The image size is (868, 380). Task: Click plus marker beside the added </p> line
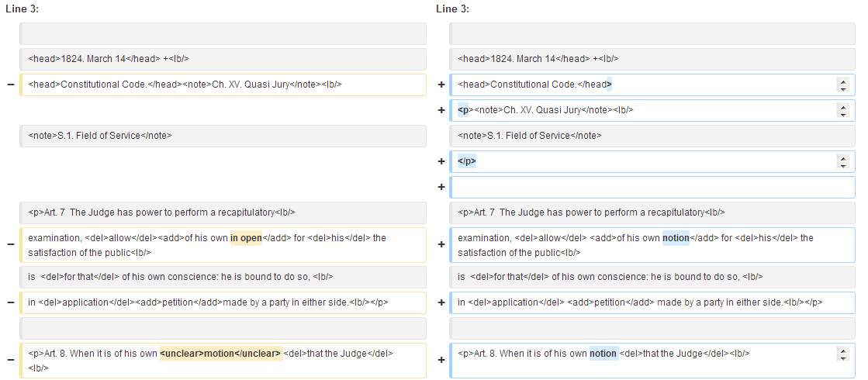tap(441, 161)
